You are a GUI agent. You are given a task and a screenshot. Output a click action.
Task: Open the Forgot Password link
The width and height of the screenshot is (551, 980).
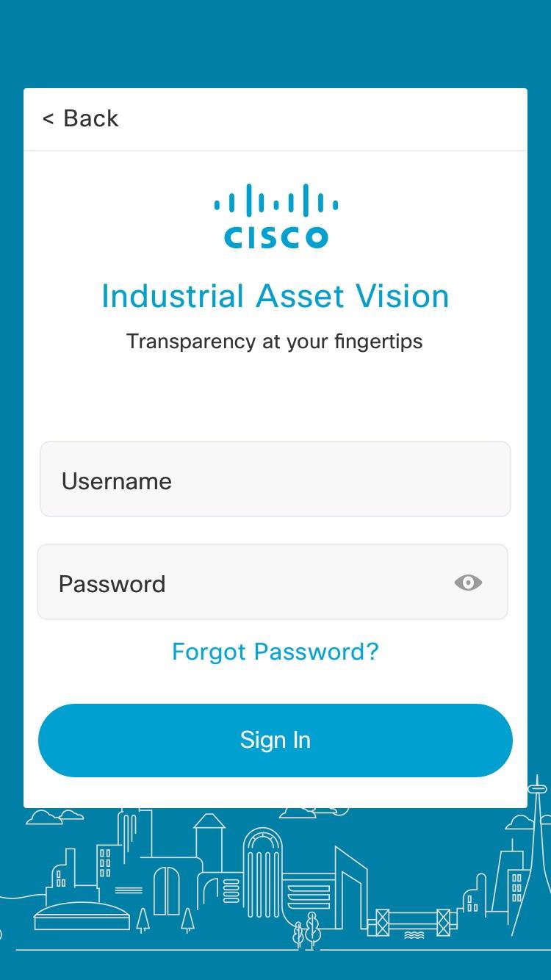pos(275,651)
